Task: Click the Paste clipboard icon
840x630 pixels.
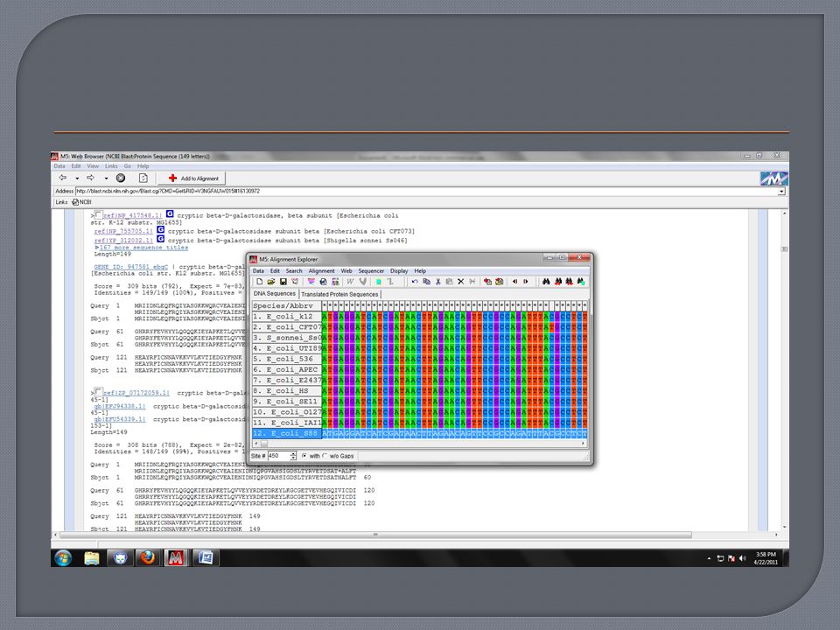Action: click(x=449, y=282)
